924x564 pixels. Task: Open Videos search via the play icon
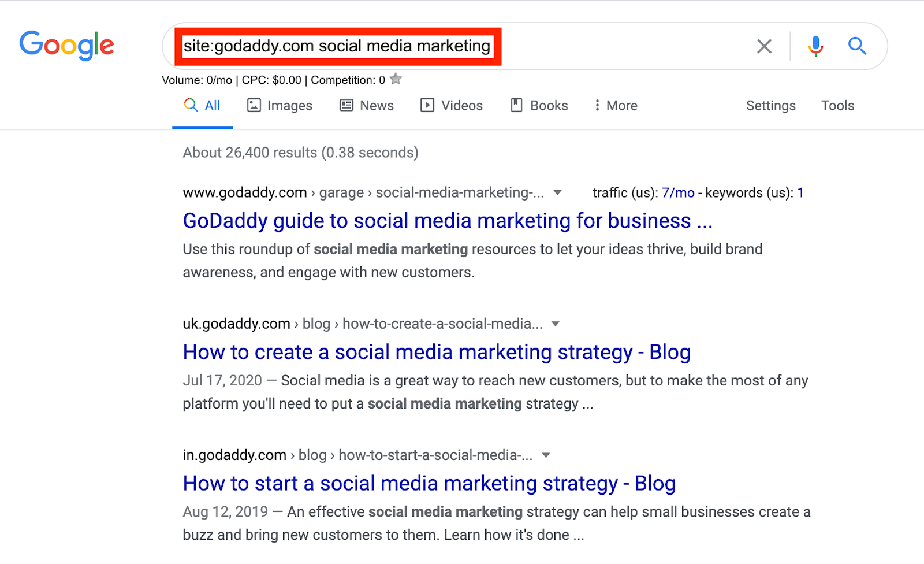(x=427, y=105)
